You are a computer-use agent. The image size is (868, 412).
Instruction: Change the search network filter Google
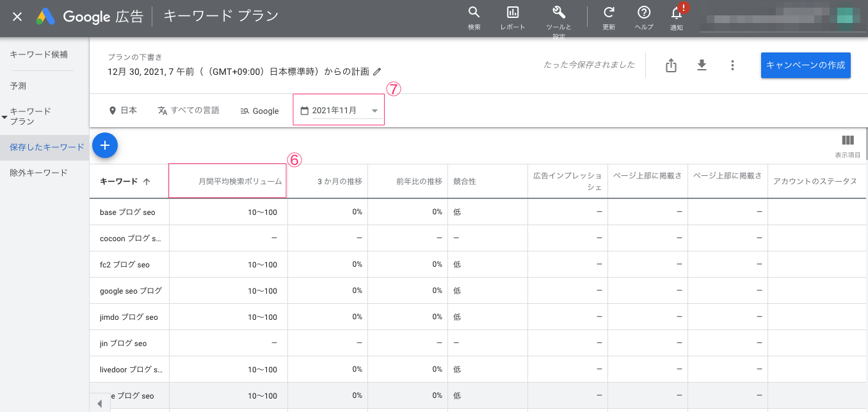tap(259, 111)
